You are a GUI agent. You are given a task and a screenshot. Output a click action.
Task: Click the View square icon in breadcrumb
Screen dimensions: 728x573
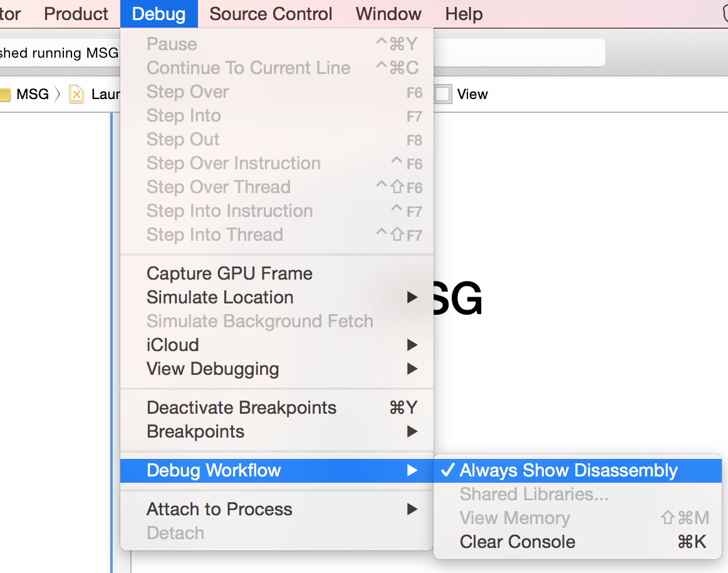coord(442,95)
